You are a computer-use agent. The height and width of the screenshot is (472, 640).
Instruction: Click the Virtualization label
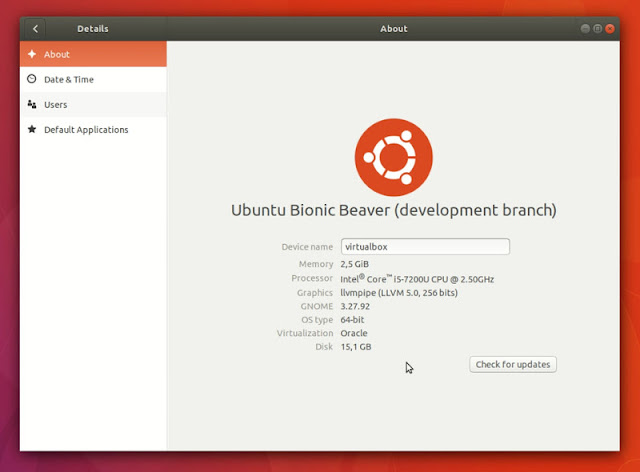(x=305, y=333)
